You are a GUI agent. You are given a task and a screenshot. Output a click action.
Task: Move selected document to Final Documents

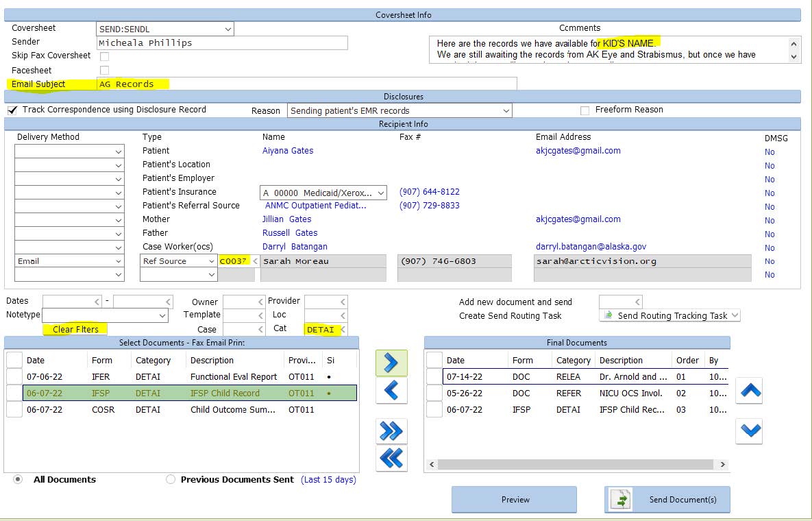pos(391,363)
